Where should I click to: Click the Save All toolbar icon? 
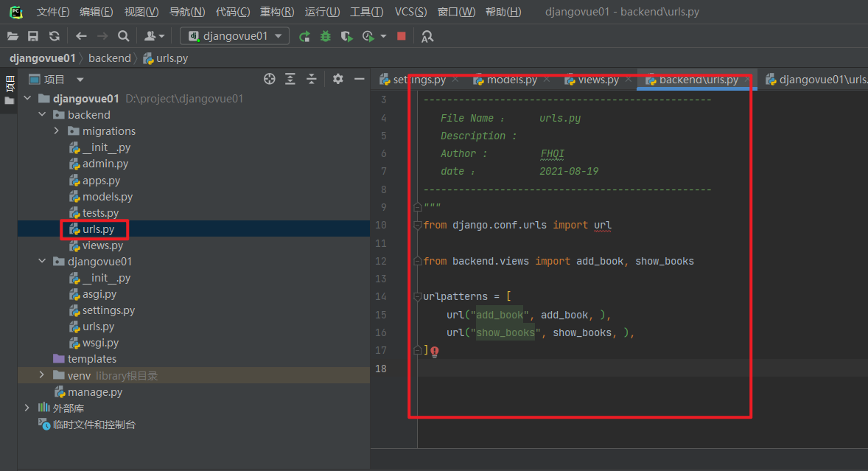pyautogui.click(x=33, y=37)
